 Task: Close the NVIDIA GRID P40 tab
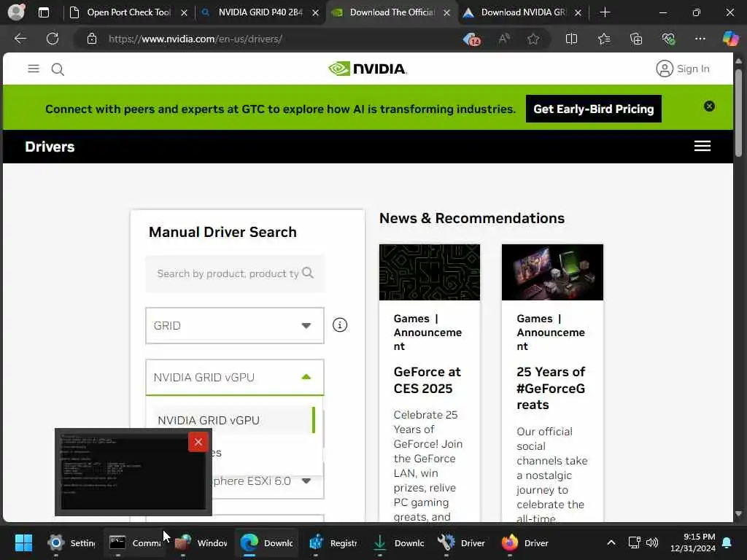point(315,13)
